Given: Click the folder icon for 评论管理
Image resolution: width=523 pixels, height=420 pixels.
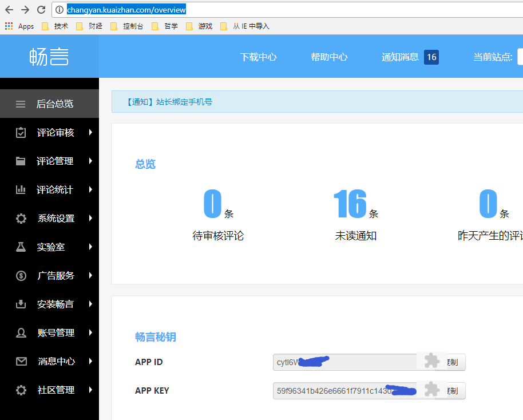Looking at the screenshot, I should click(x=21, y=161).
